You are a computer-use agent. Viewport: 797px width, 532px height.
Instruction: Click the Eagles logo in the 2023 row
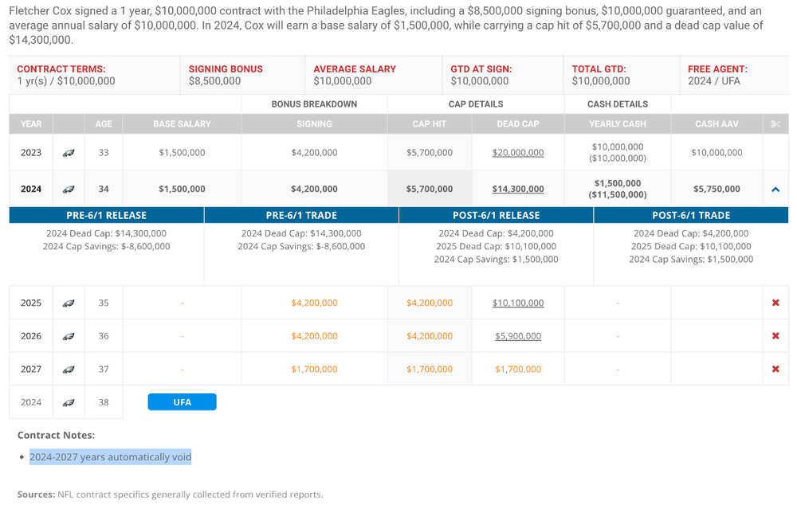(x=69, y=153)
